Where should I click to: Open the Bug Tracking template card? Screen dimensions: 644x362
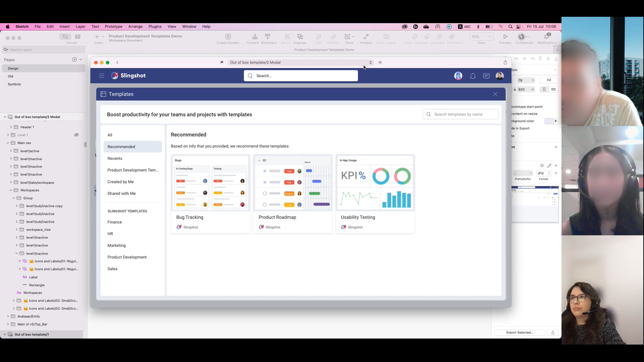click(x=210, y=194)
